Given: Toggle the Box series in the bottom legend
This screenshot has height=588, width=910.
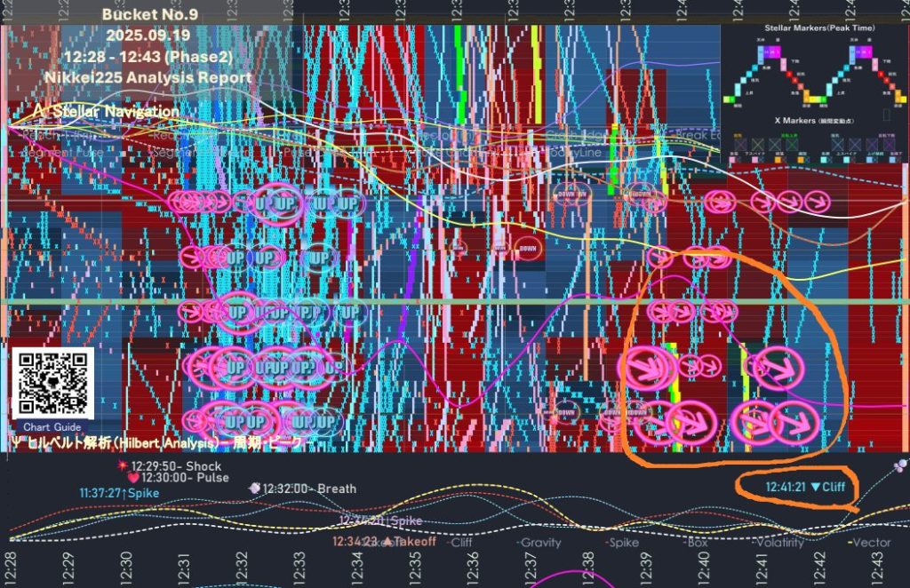Looking at the screenshot, I should coord(699,542).
